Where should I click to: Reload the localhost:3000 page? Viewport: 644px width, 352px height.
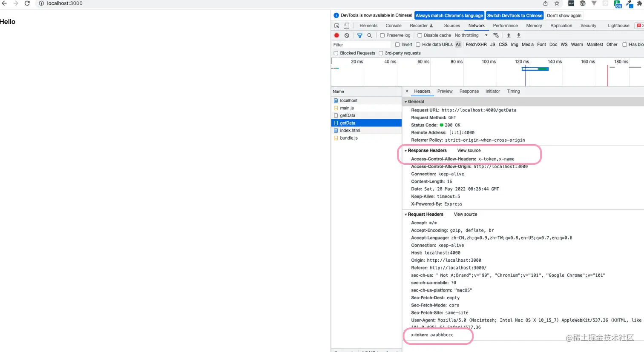(x=27, y=3)
